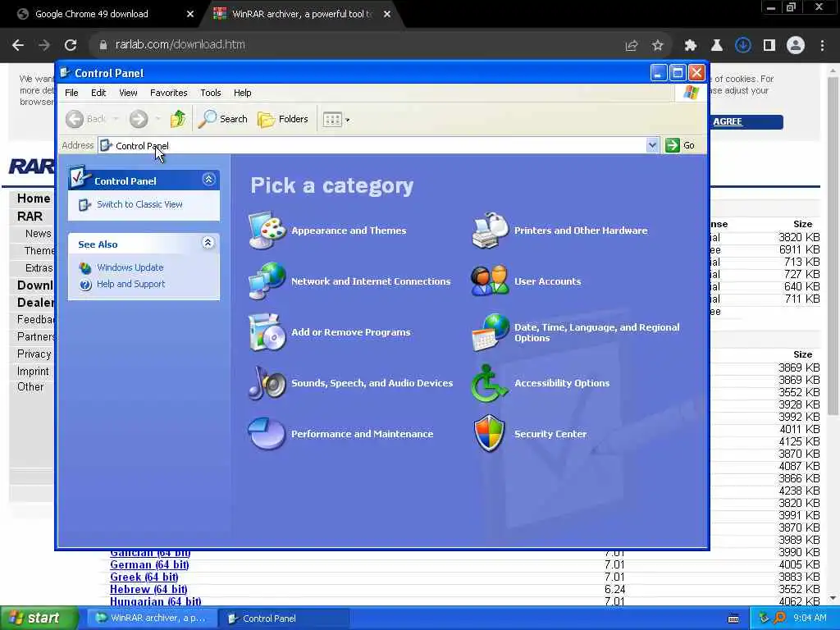Click the Windows Update globe icon

point(85,267)
